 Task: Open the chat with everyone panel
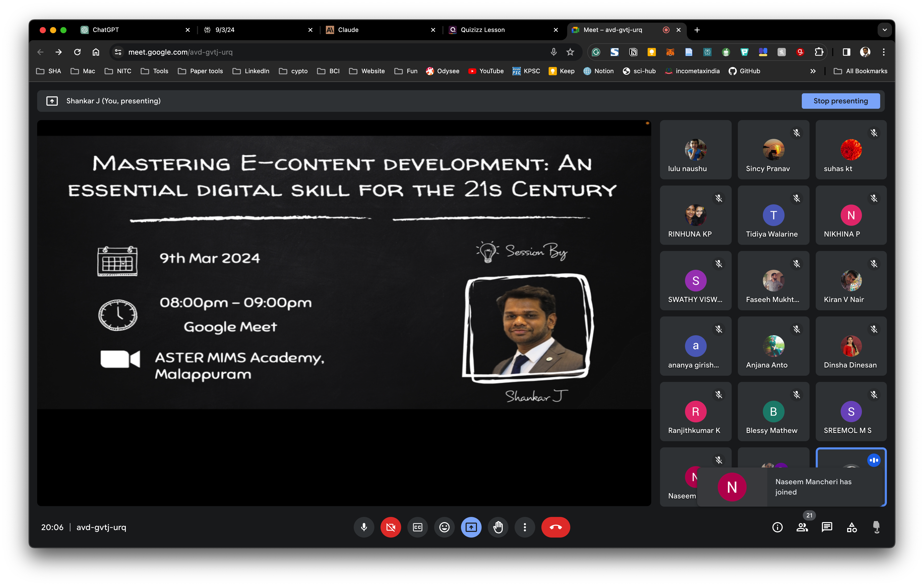(827, 527)
